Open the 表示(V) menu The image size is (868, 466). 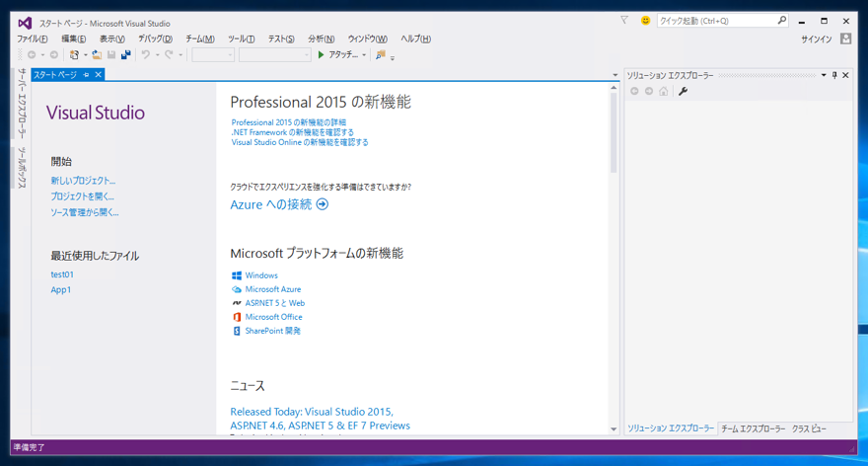pyautogui.click(x=111, y=39)
